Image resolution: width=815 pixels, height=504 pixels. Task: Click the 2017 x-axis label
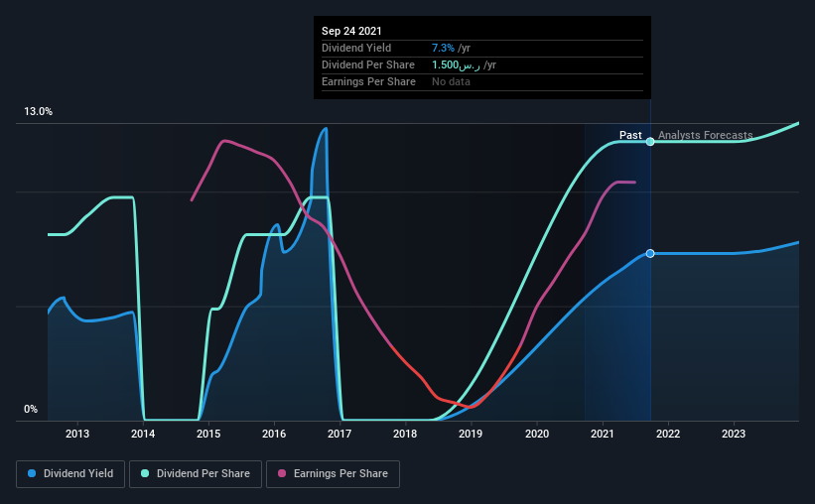pos(340,434)
